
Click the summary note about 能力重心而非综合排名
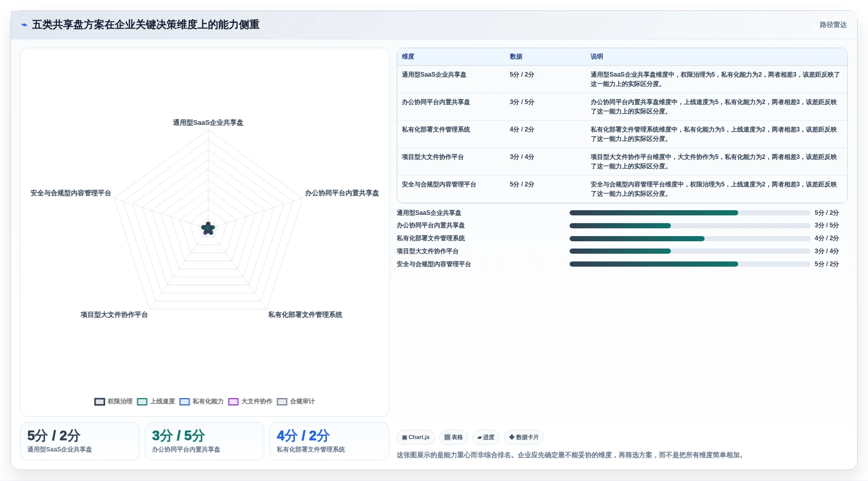point(571,455)
